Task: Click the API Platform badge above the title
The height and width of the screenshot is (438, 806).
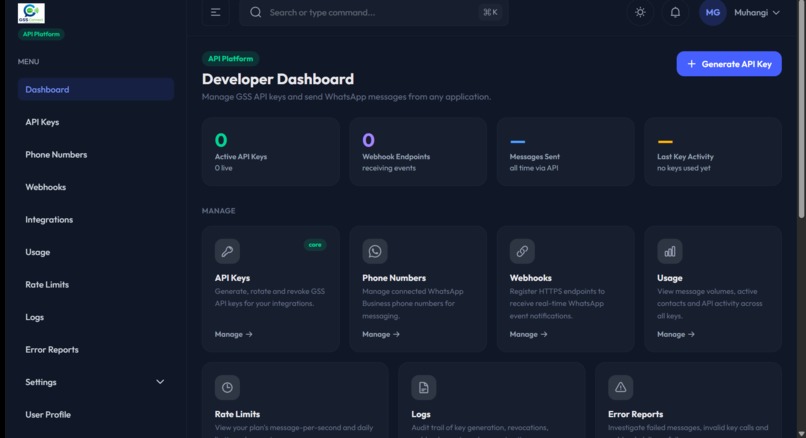Action: click(230, 59)
